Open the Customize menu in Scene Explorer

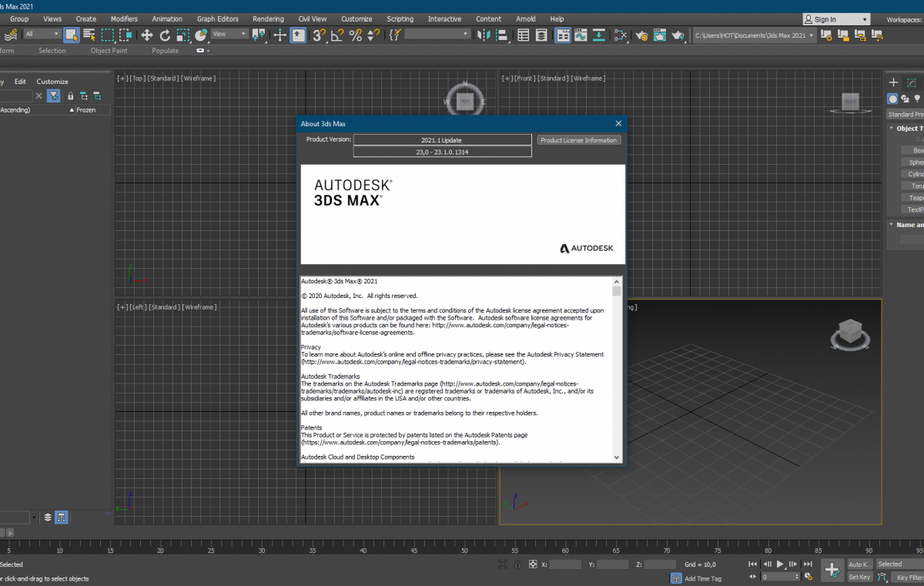52,82
